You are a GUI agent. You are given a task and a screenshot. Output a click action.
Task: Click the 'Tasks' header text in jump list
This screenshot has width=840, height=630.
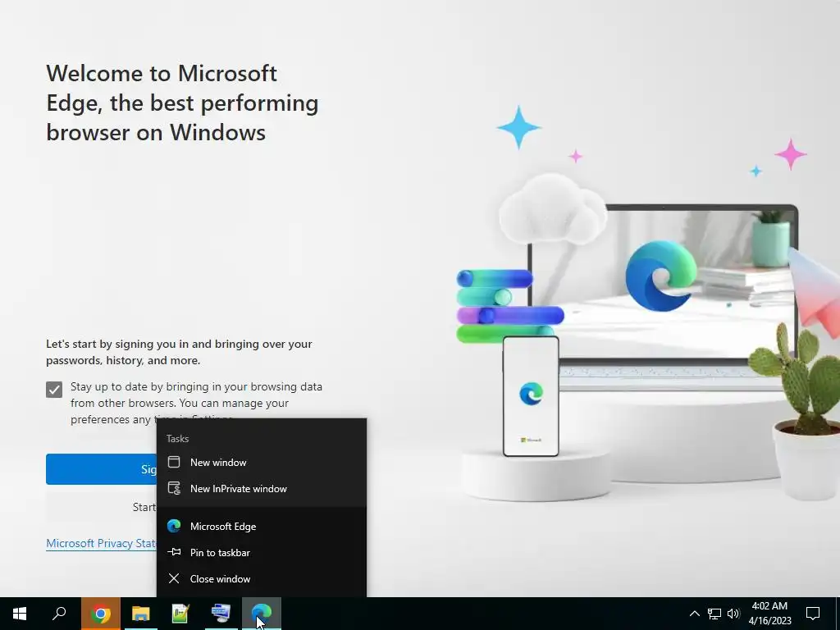(177, 439)
